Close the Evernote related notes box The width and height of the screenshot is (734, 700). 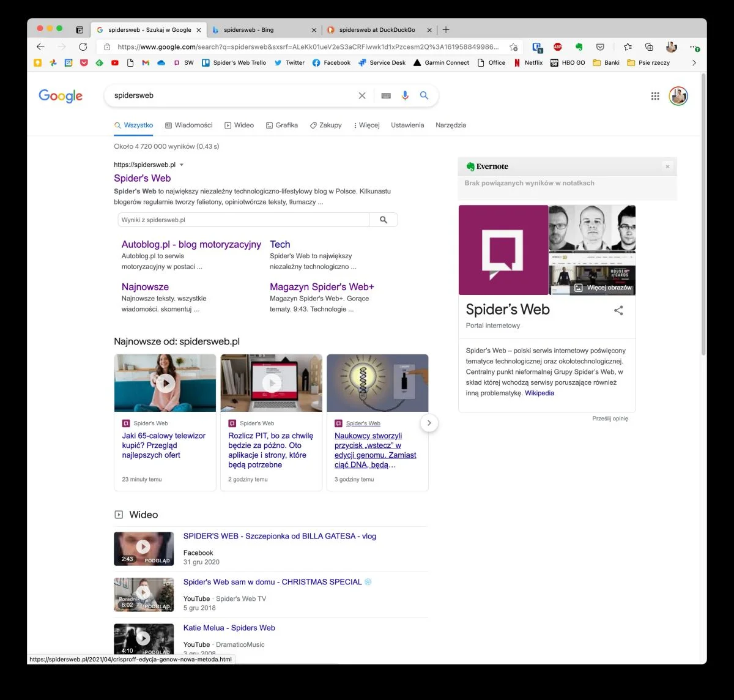[667, 166]
